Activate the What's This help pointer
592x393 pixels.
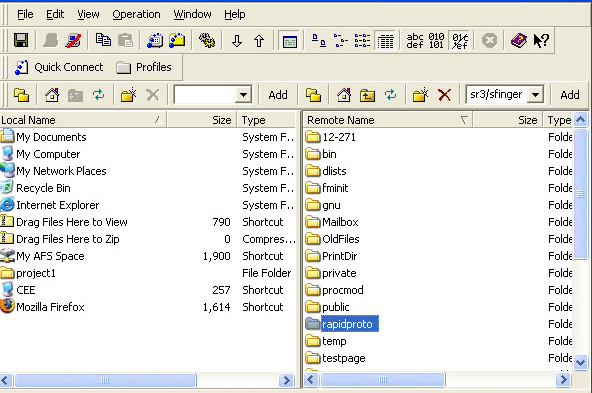[541, 40]
